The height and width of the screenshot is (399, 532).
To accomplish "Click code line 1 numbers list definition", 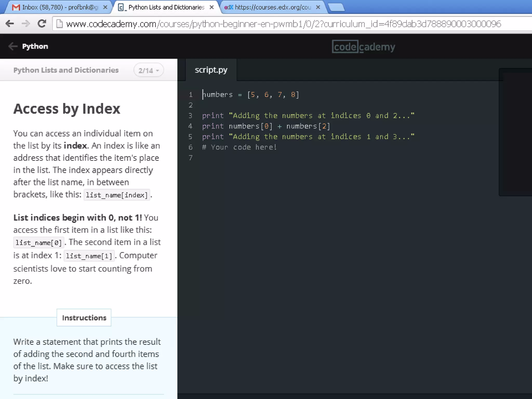I will (x=251, y=95).
